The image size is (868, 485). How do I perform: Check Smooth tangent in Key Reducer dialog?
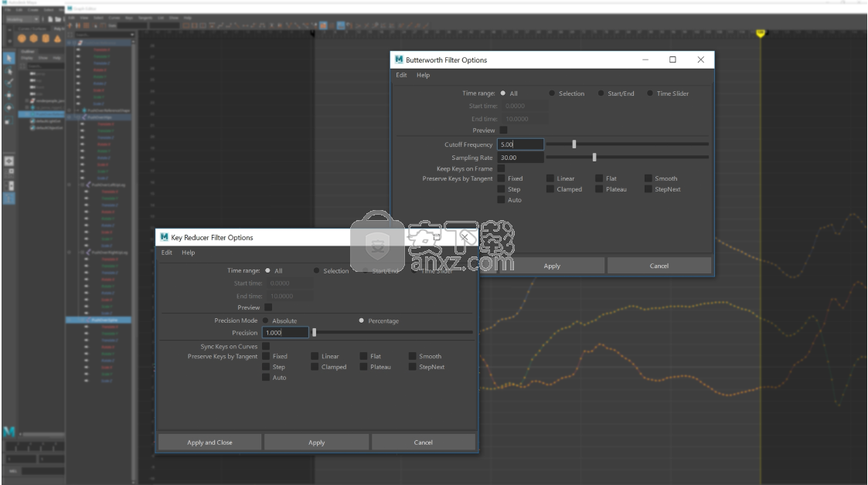pos(413,356)
